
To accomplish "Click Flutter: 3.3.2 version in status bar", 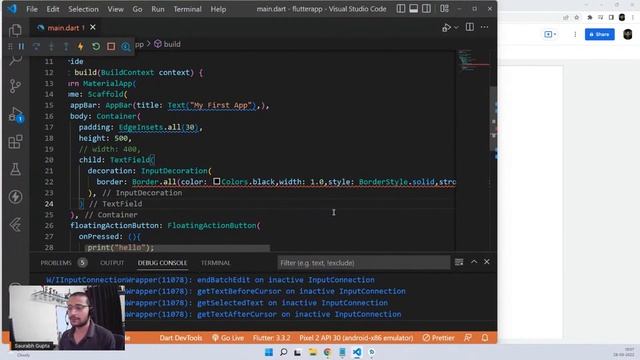I will (271, 338).
